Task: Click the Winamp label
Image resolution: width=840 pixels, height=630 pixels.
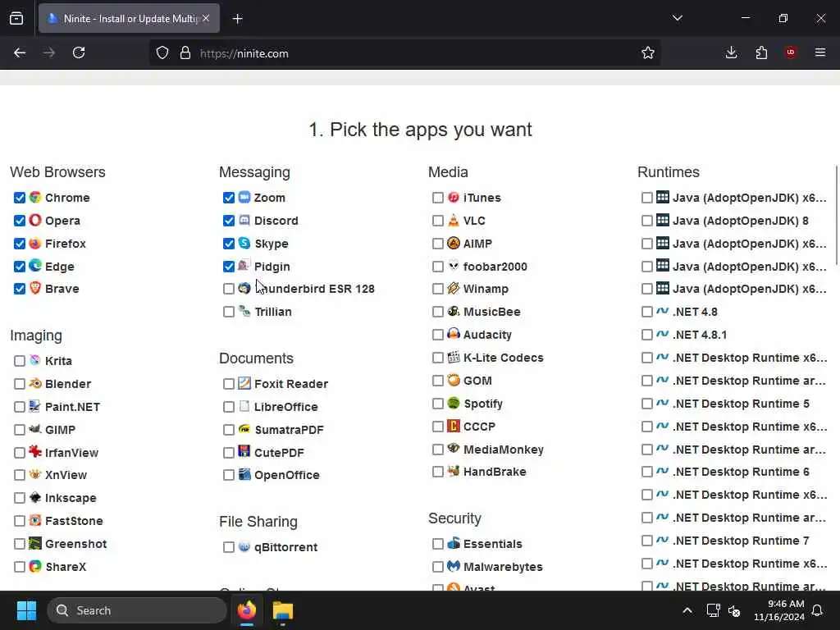Action: pos(486,289)
